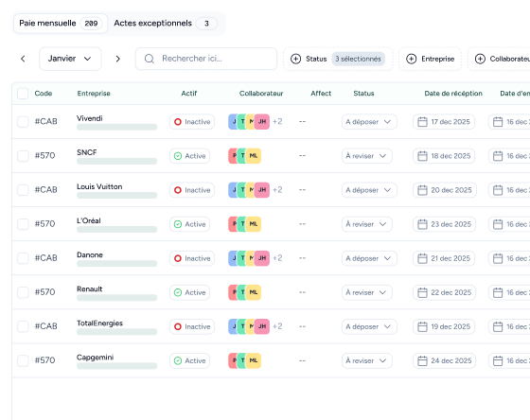
Task: Switch to Actes exceptionnels tab
Action: click(166, 24)
